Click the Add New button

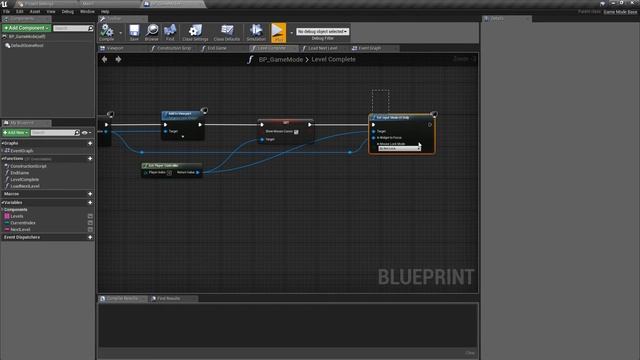16,133
